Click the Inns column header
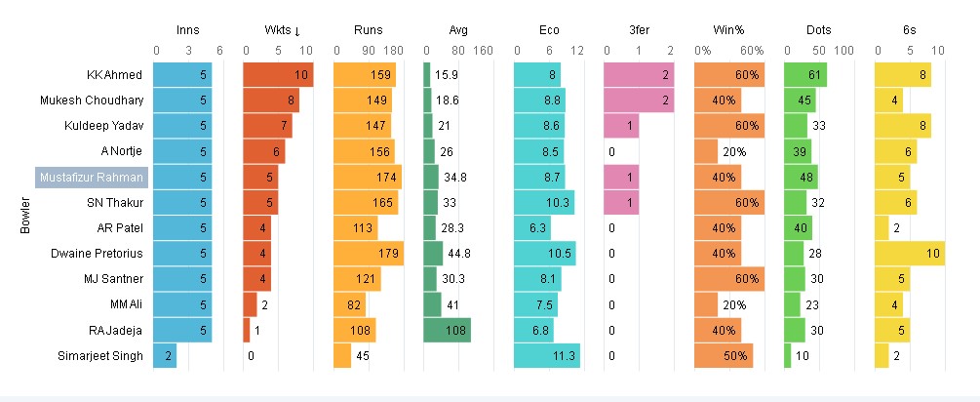This screenshot has width=980, height=402. click(187, 31)
